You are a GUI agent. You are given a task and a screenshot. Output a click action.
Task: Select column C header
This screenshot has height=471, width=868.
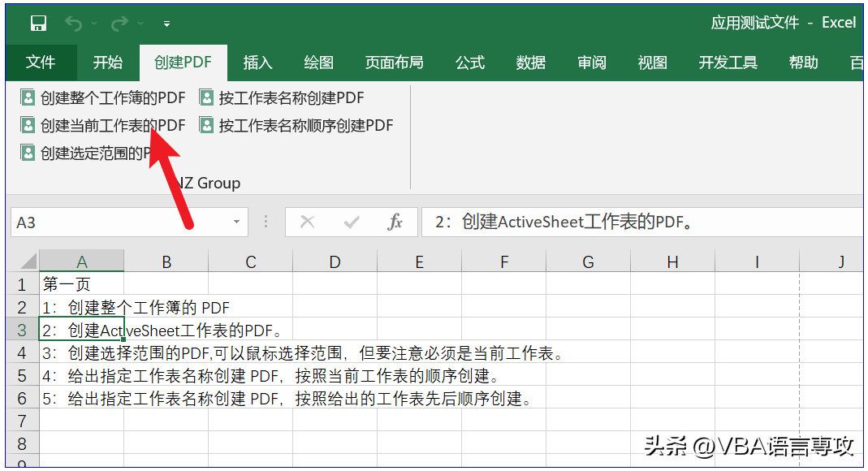[x=251, y=261]
